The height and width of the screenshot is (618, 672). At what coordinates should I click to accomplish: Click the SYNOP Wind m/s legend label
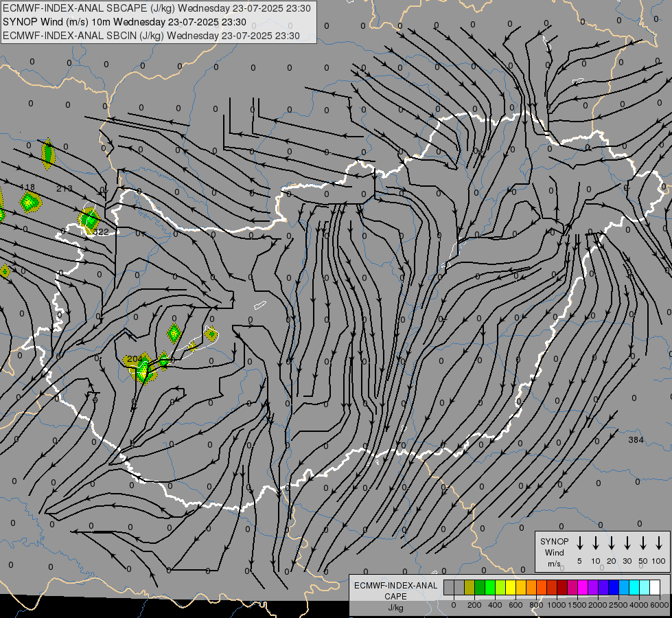click(x=554, y=552)
